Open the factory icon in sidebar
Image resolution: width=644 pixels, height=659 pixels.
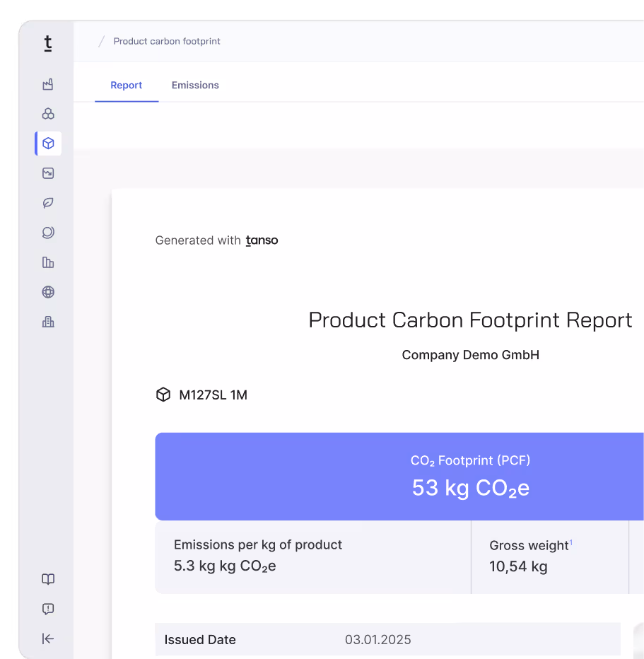pyautogui.click(x=48, y=84)
